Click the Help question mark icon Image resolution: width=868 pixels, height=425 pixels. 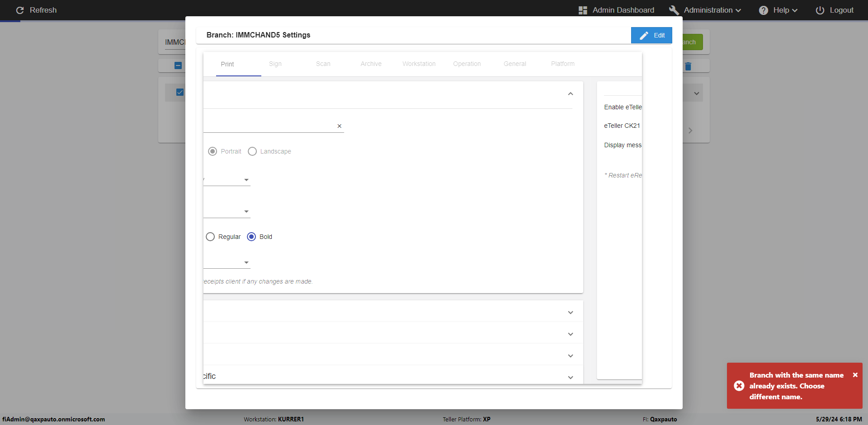click(x=763, y=10)
